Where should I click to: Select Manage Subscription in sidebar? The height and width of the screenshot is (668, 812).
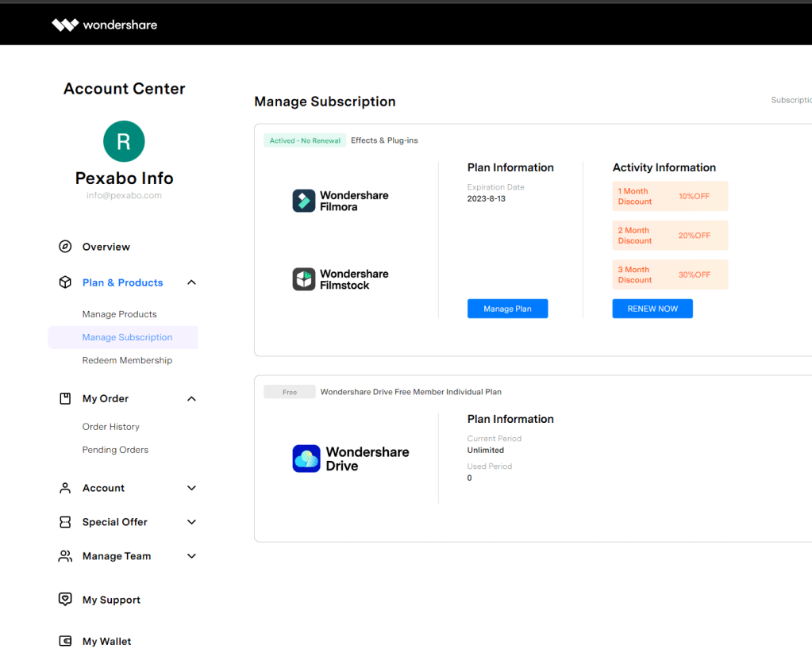(123, 337)
